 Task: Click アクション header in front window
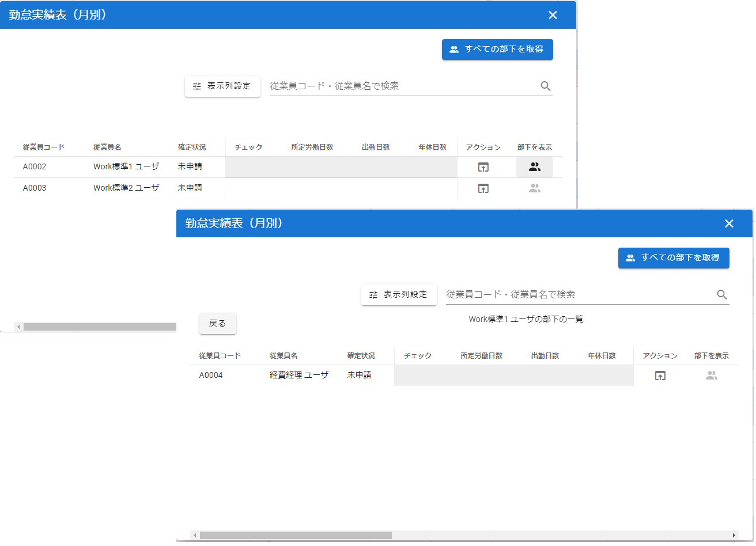click(660, 356)
